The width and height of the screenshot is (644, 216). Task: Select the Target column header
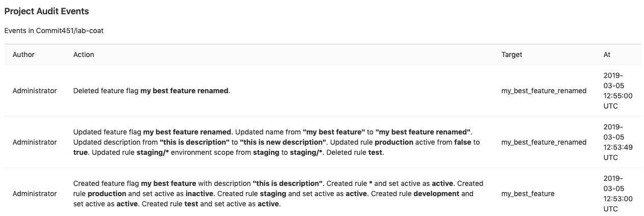[511, 55]
